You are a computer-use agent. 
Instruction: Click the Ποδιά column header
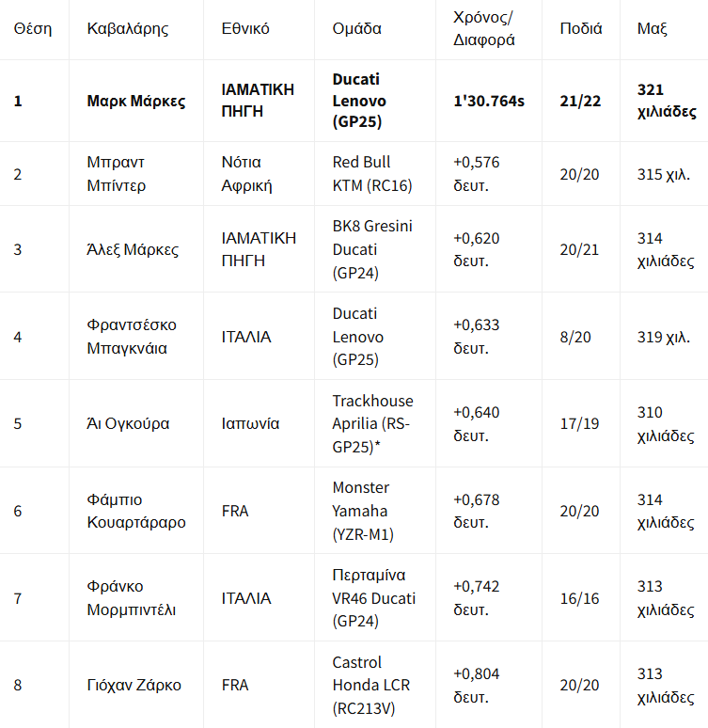click(x=581, y=29)
